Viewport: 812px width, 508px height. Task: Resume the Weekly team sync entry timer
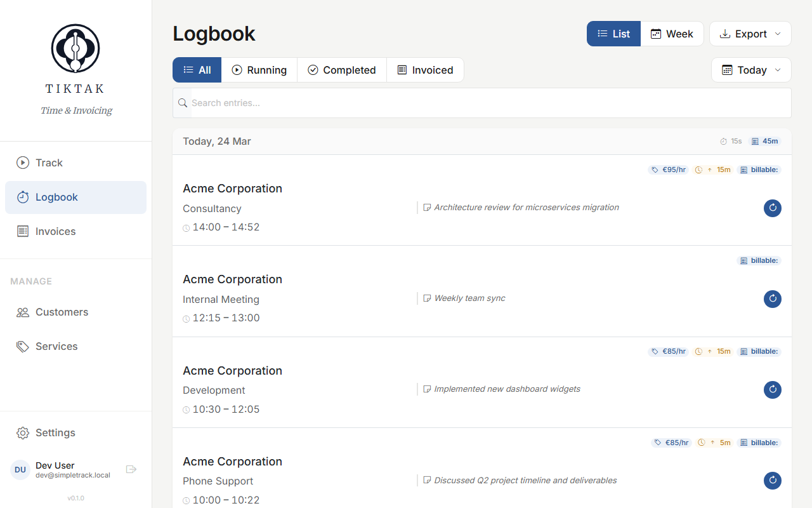772,299
